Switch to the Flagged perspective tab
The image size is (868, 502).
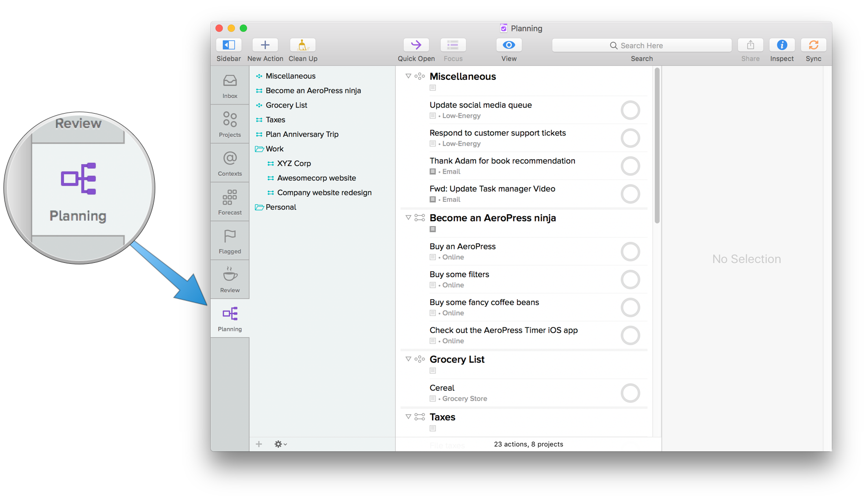point(230,241)
